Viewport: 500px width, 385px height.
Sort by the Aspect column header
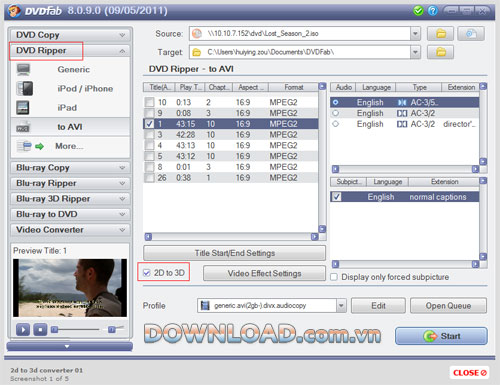(x=250, y=87)
